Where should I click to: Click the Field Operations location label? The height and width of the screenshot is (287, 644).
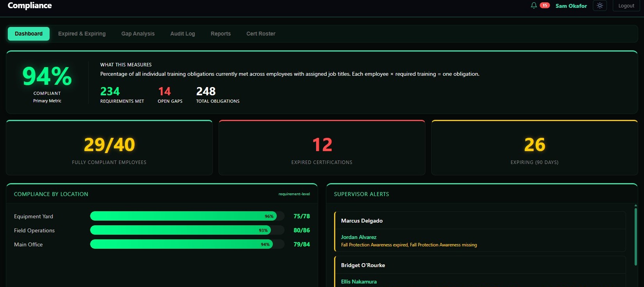coord(34,230)
